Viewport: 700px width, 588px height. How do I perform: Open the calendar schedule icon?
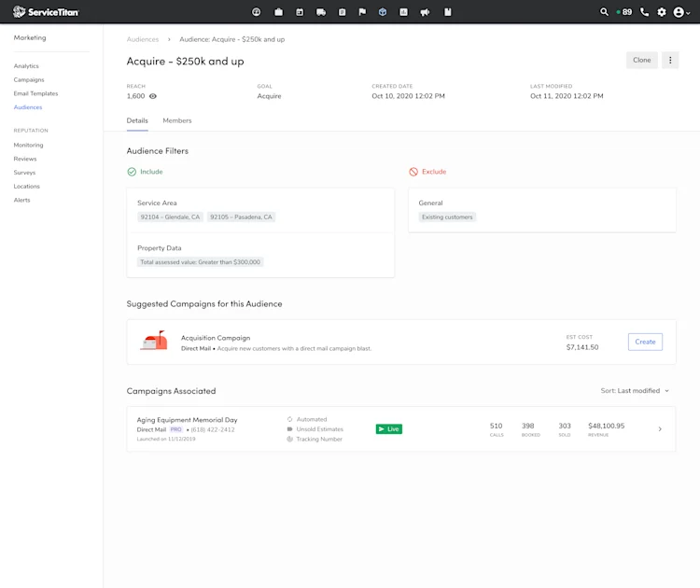pos(300,12)
